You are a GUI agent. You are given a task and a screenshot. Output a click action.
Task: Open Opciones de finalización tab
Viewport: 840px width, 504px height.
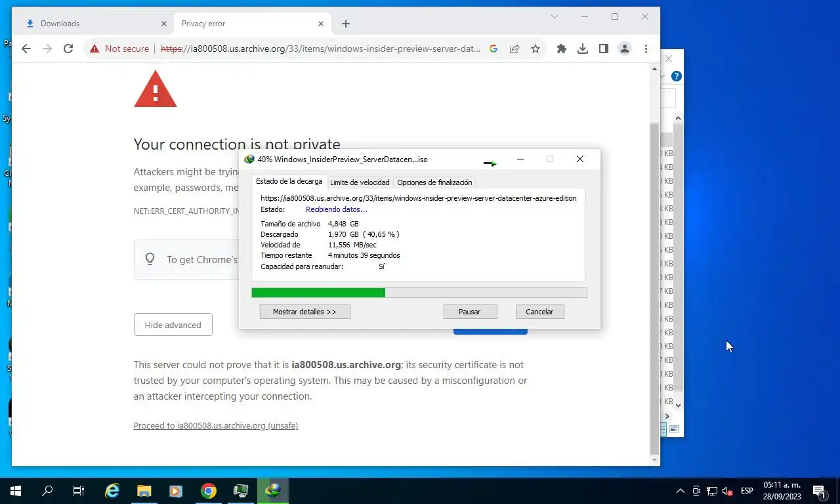[x=434, y=182]
